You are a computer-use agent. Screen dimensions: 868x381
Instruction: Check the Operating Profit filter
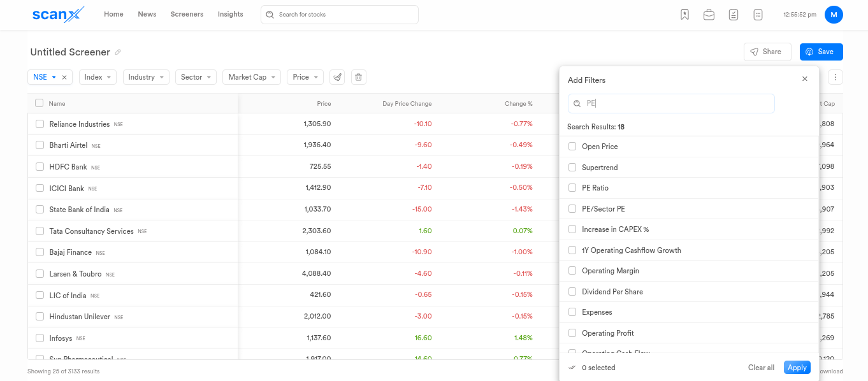point(572,333)
